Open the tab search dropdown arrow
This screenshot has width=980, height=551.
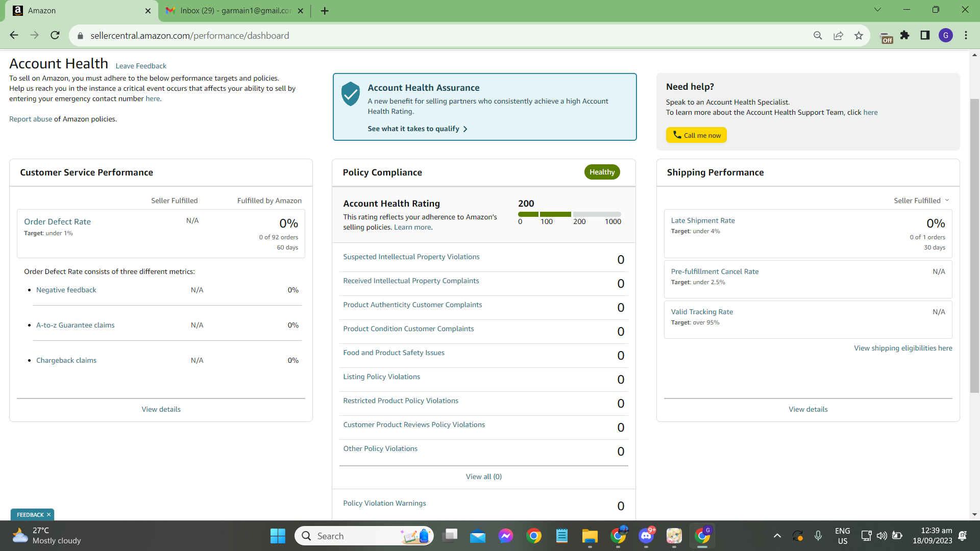pyautogui.click(x=878, y=10)
